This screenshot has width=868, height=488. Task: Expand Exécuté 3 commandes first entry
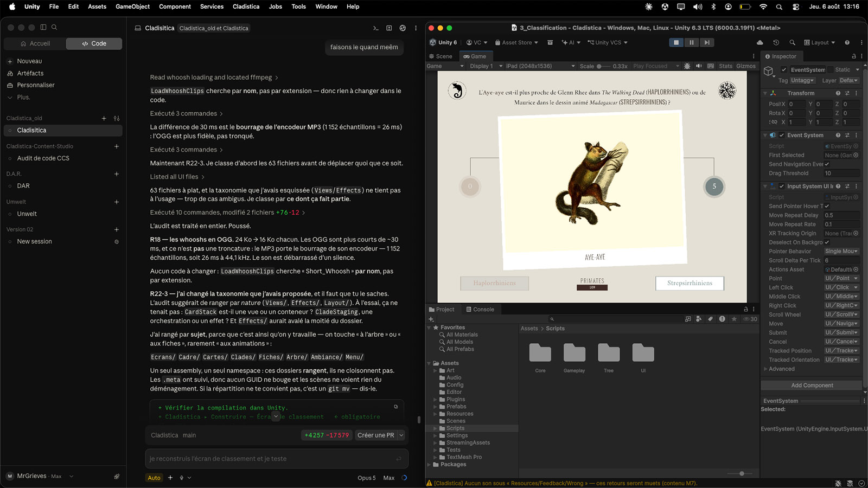point(187,114)
